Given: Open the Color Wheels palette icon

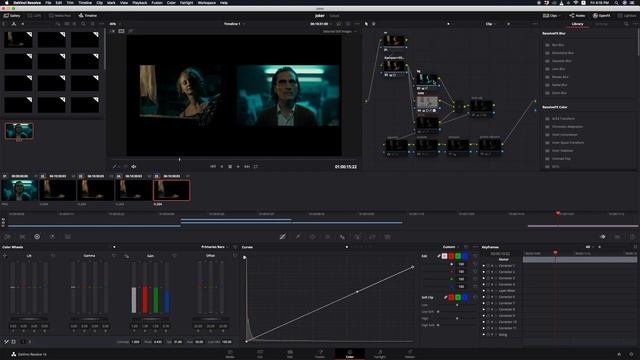Looking at the screenshot, I should (x=37, y=237).
